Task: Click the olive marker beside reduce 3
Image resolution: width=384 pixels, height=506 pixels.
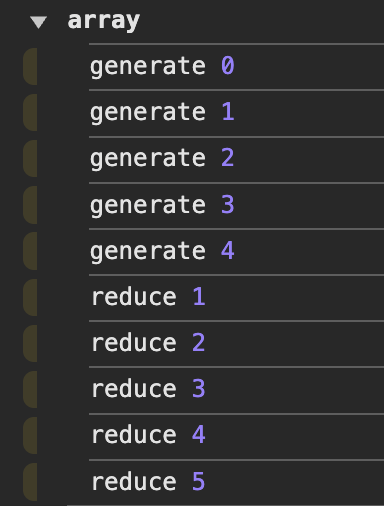Action: click(x=30, y=389)
